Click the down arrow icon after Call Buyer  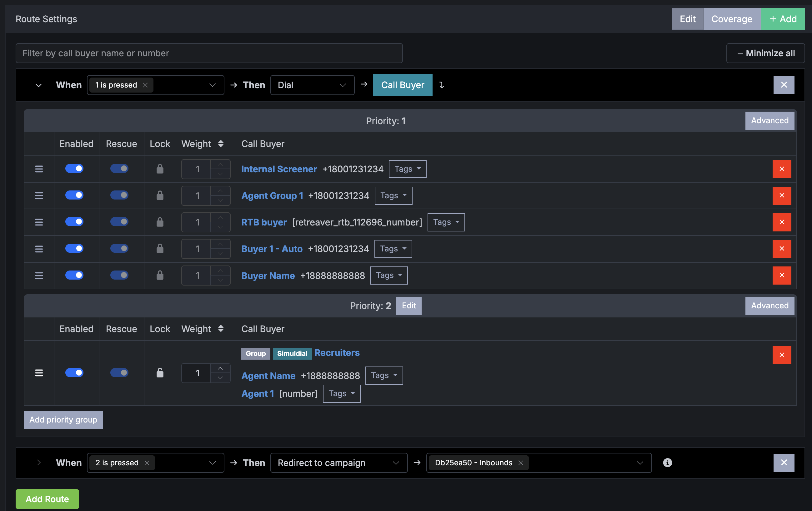[x=442, y=85]
